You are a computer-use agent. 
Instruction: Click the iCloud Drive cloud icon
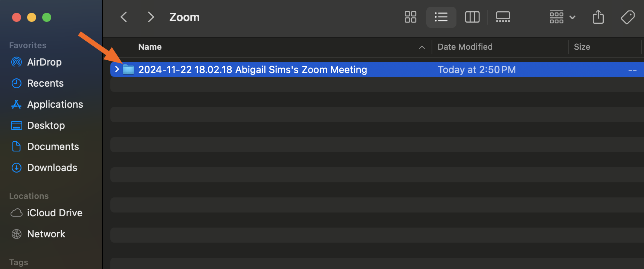17,213
